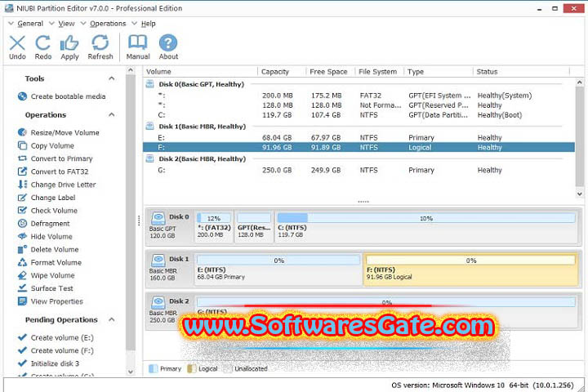This screenshot has width=588, height=392.
Task: Click the Surface Test icon
Action: coord(22,288)
